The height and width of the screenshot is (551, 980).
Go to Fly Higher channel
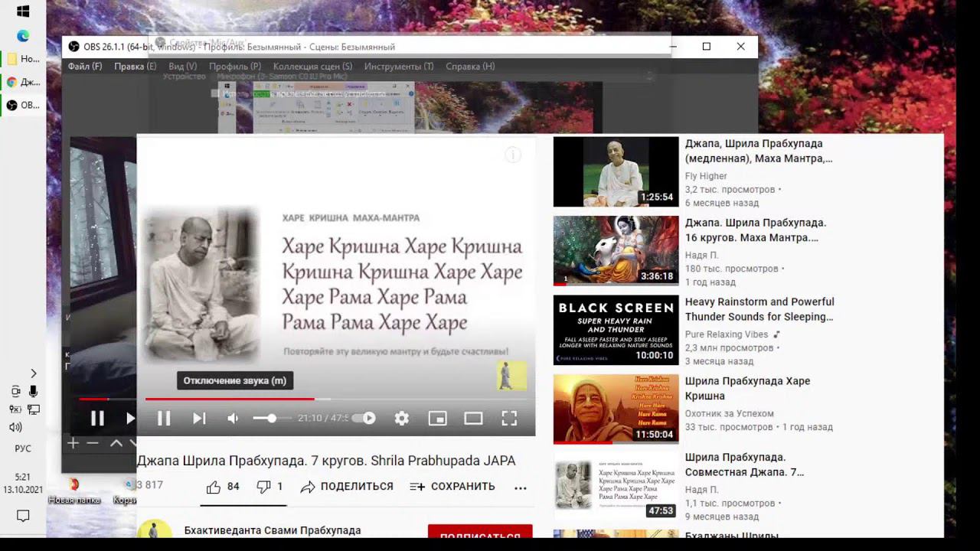(706, 176)
